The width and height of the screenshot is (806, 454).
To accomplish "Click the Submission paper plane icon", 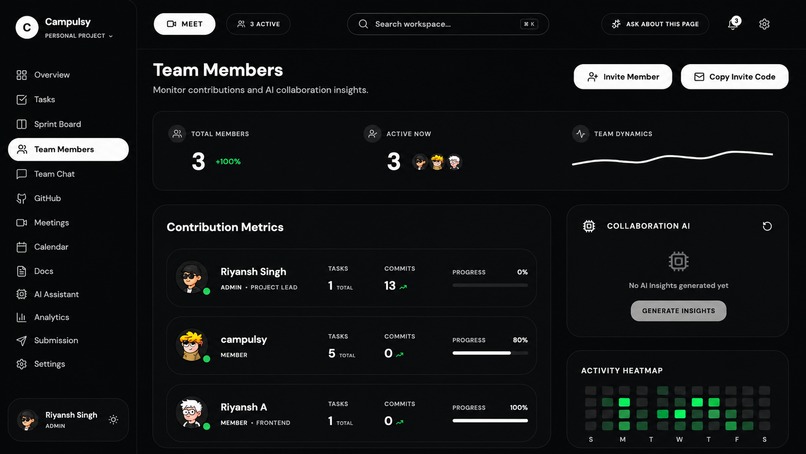I will 22,340.
